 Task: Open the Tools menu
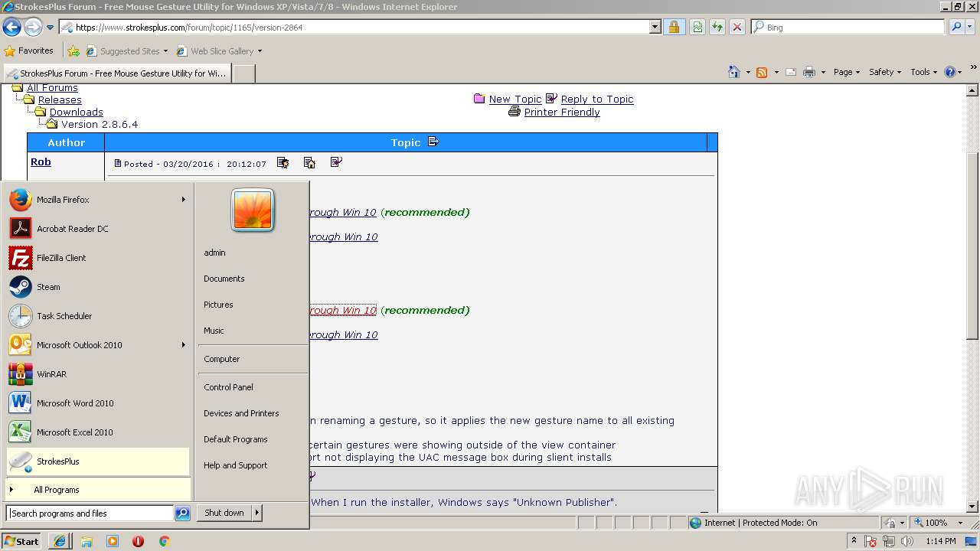(x=924, y=72)
